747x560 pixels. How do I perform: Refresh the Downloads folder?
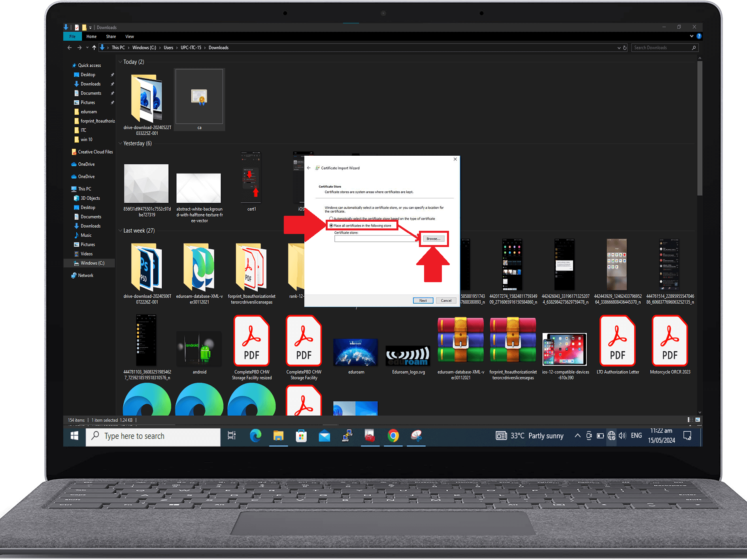(625, 48)
